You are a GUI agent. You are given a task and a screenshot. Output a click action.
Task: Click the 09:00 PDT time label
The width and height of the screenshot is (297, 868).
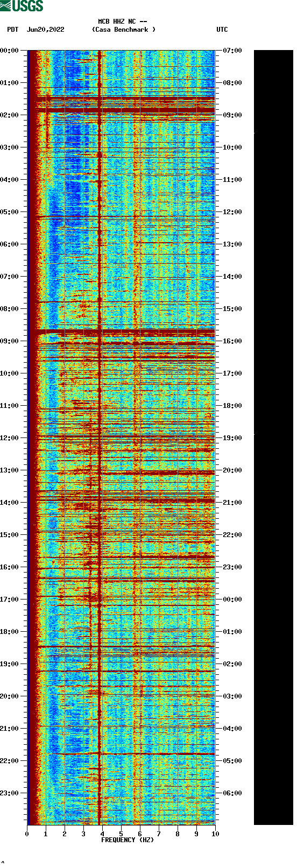(9, 341)
